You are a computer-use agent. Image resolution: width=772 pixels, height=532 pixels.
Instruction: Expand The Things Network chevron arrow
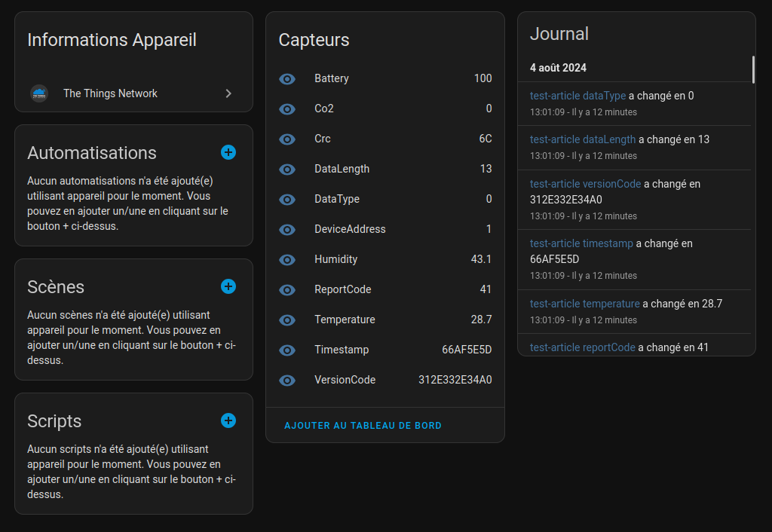[228, 93]
